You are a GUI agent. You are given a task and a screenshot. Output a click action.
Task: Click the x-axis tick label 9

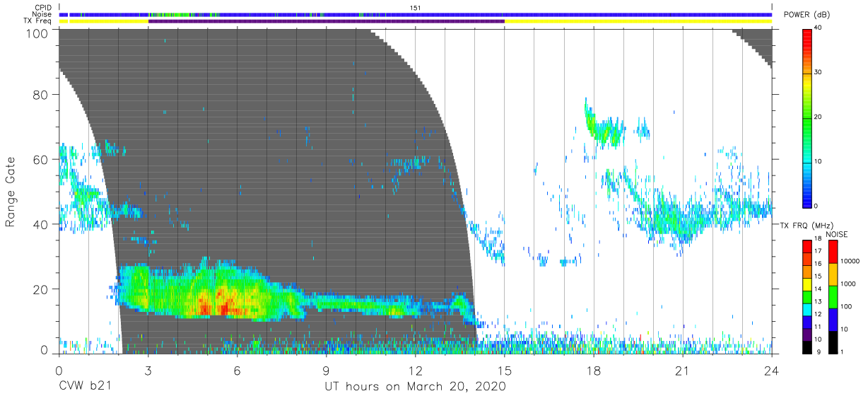point(326,371)
